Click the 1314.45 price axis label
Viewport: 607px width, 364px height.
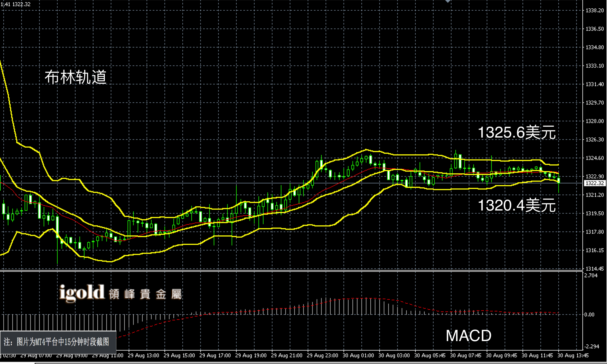click(x=595, y=269)
